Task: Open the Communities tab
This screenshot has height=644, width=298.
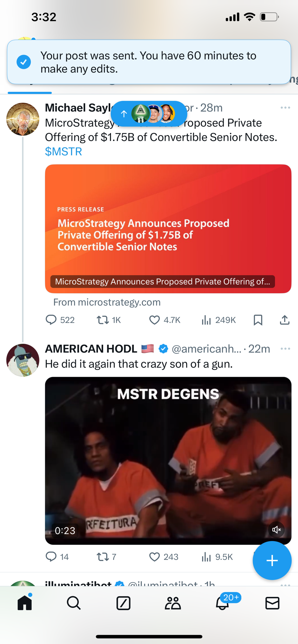Action: (173, 603)
